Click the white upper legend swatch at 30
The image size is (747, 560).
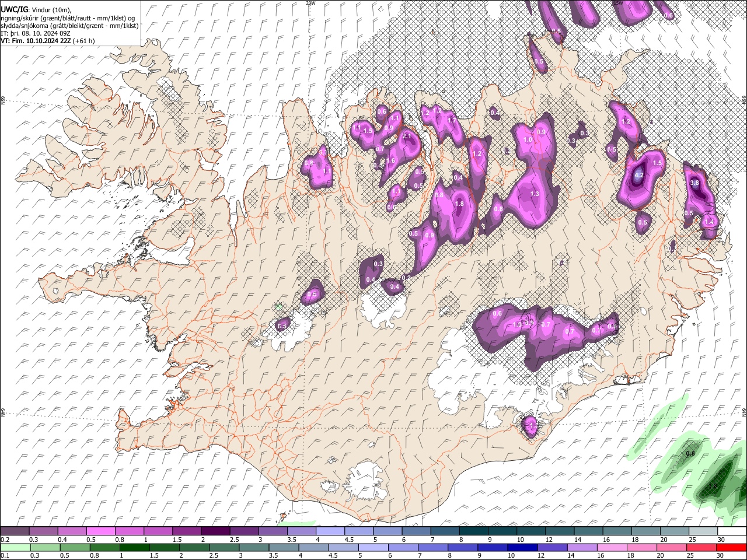pos(731,531)
